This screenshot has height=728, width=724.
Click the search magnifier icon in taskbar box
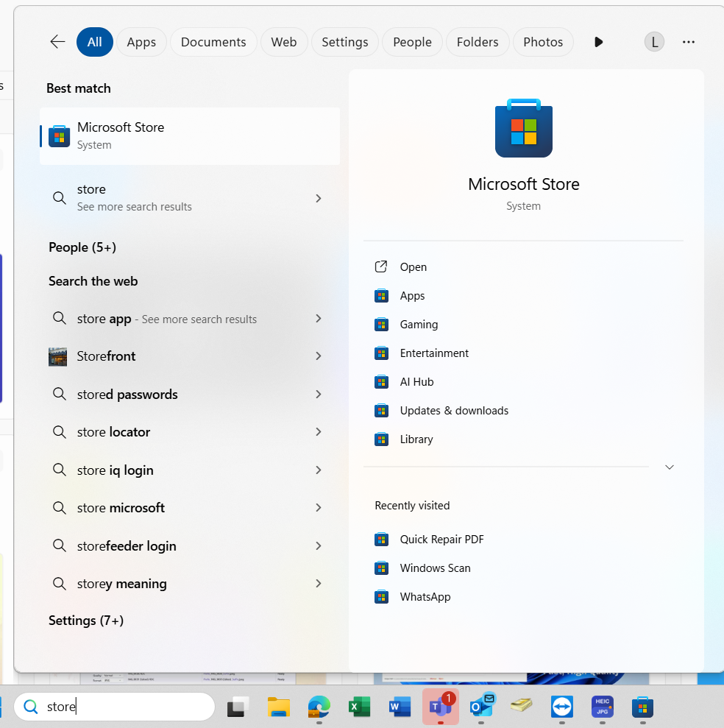(x=31, y=707)
